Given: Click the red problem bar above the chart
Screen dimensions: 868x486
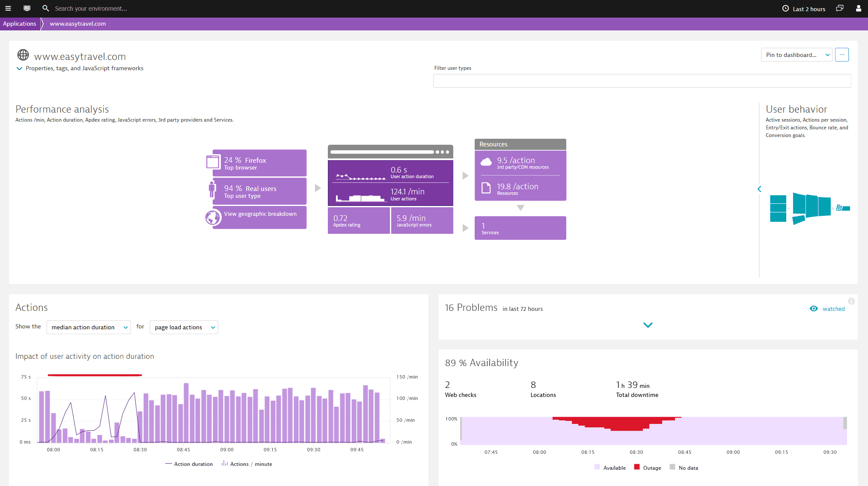Looking at the screenshot, I should (95, 375).
